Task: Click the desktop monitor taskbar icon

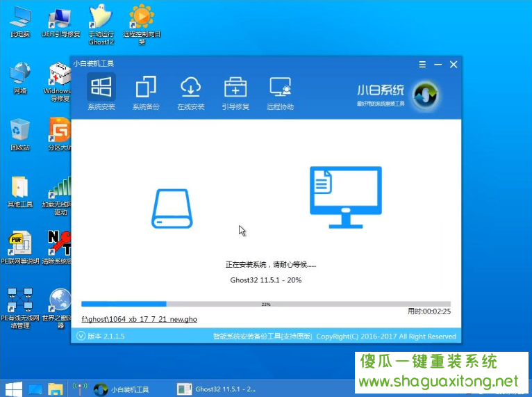Action: pyautogui.click(x=35, y=389)
